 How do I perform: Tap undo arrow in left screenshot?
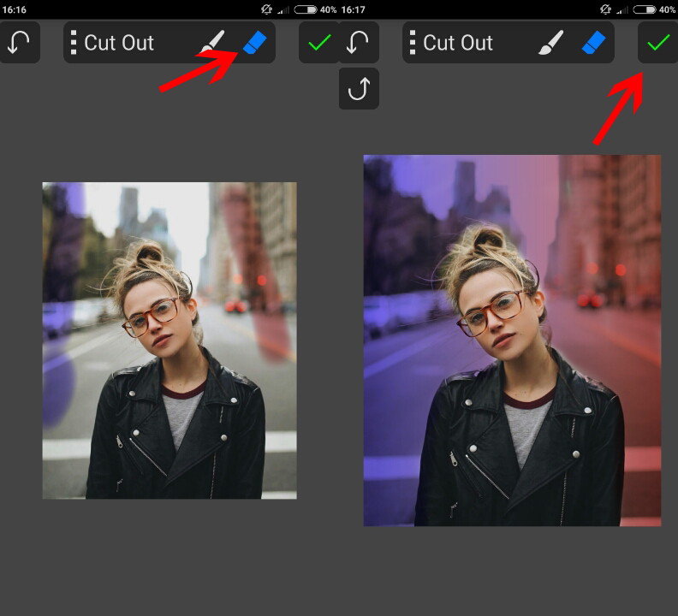point(19,43)
